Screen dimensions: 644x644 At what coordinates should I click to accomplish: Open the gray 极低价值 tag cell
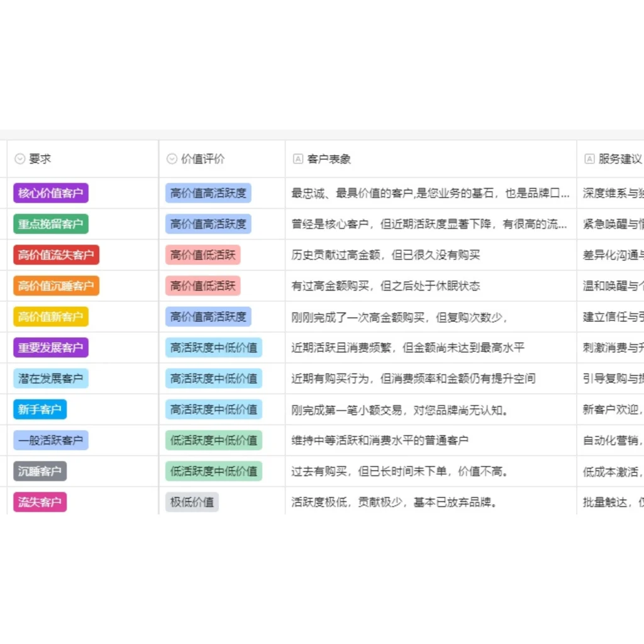[192, 502]
